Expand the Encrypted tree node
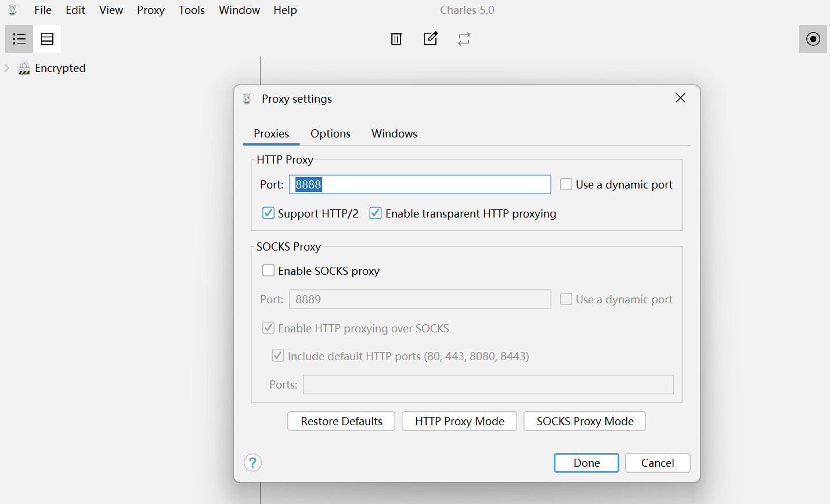This screenshot has height=504, width=830. 7,68
